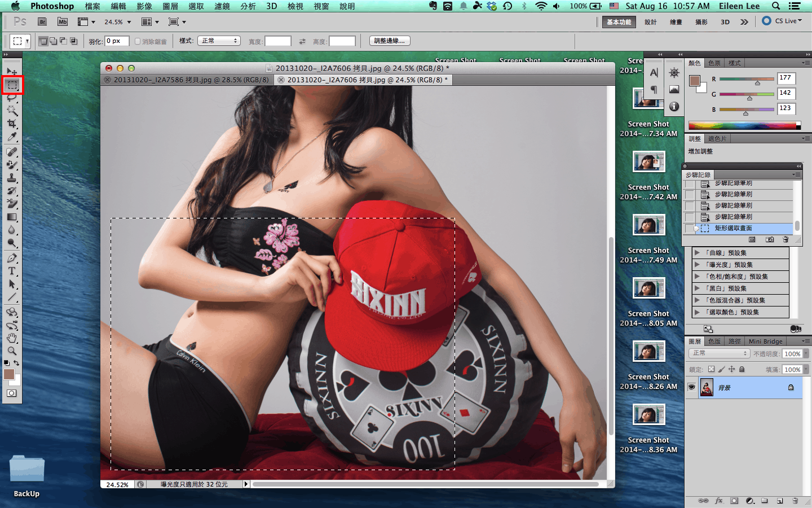Select the Line tool
The image size is (812, 508).
pyautogui.click(x=12, y=297)
